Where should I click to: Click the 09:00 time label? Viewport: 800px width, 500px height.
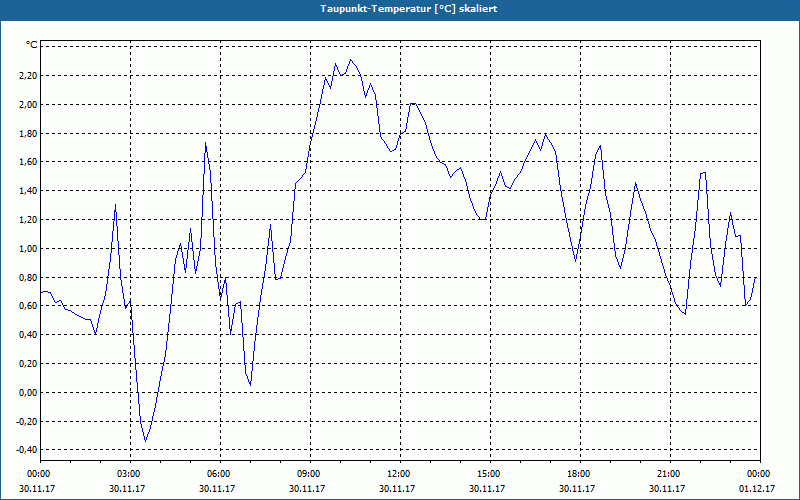pyautogui.click(x=310, y=474)
